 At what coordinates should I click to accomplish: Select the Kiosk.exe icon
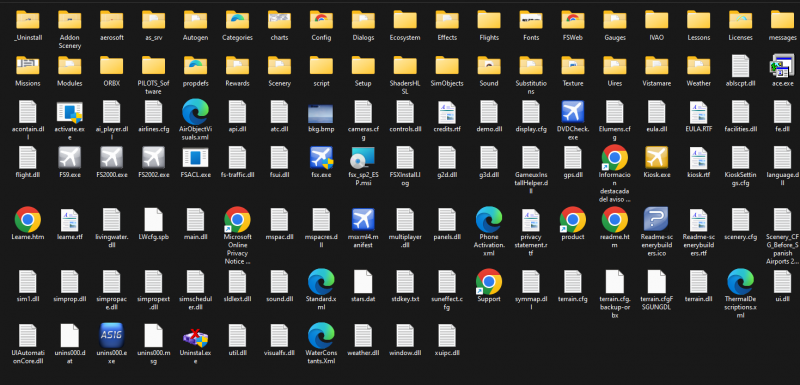tap(656, 157)
